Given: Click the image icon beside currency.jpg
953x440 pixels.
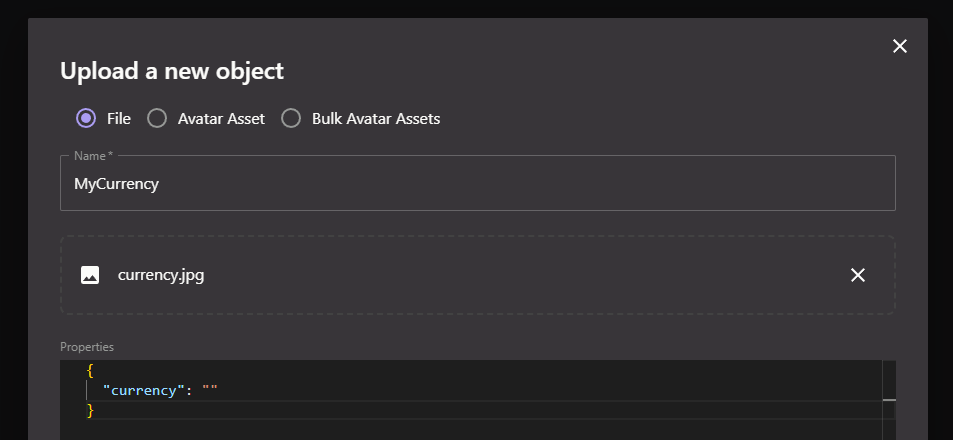Looking at the screenshot, I should [x=90, y=275].
